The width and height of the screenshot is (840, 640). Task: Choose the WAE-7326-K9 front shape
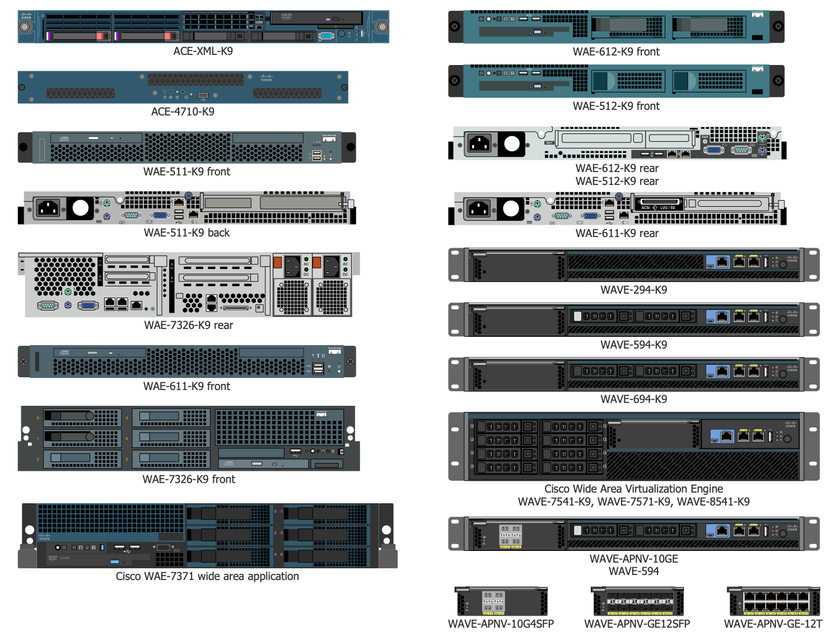[x=189, y=438]
